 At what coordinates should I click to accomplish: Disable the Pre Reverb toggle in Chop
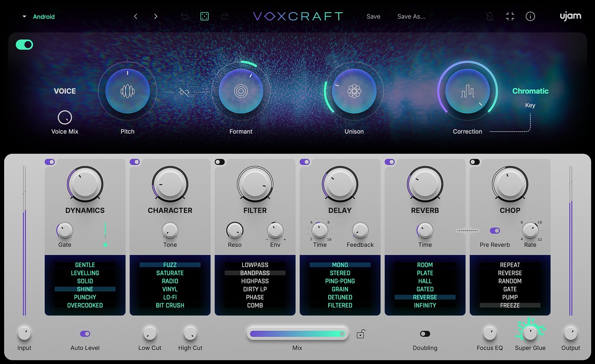click(x=495, y=231)
